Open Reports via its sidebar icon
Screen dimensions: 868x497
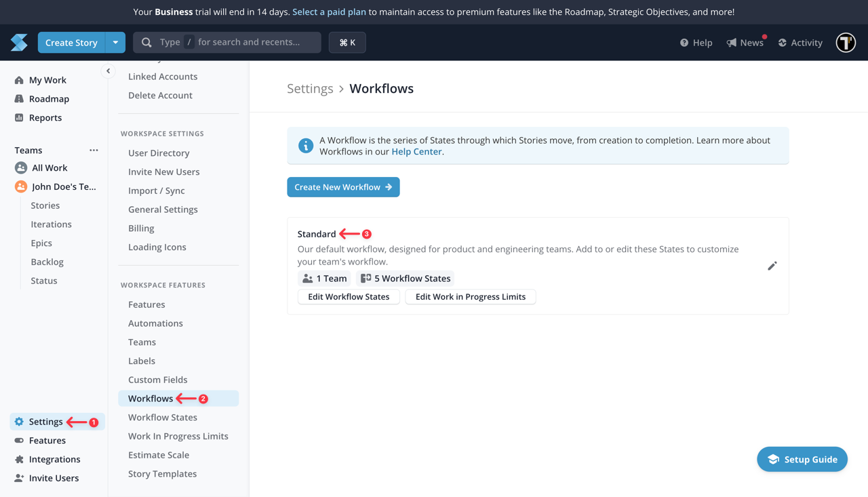coord(19,117)
